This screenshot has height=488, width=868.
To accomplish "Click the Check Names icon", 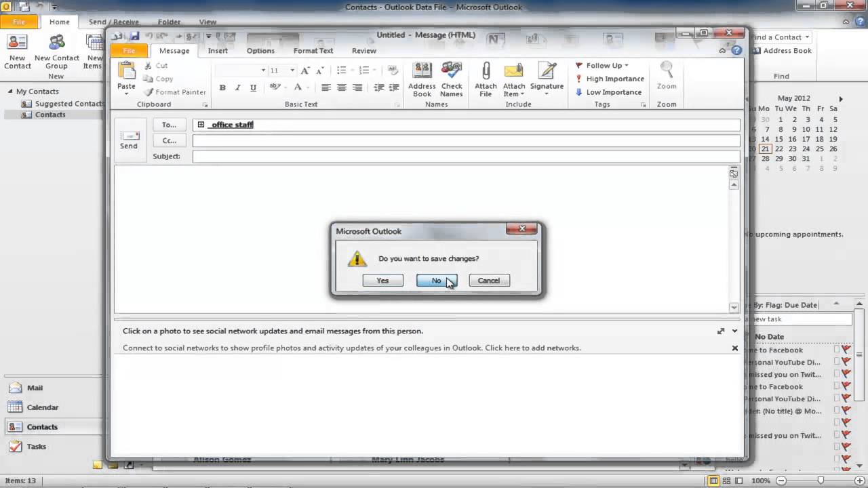I will click(452, 71).
